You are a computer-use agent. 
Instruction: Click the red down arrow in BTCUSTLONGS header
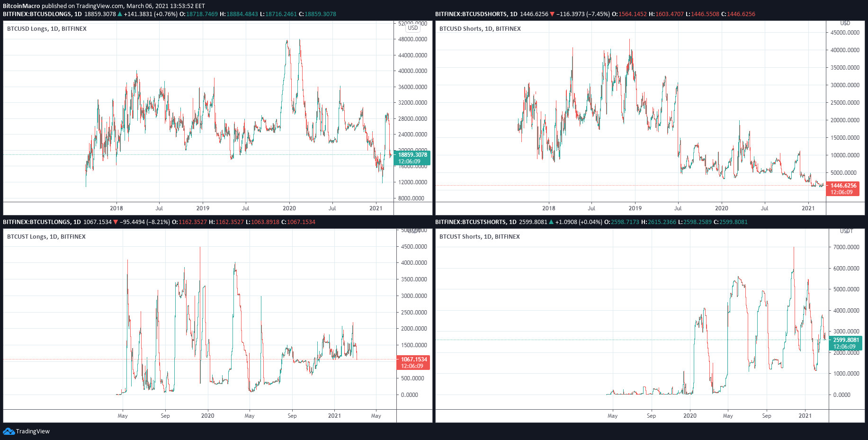coord(116,222)
